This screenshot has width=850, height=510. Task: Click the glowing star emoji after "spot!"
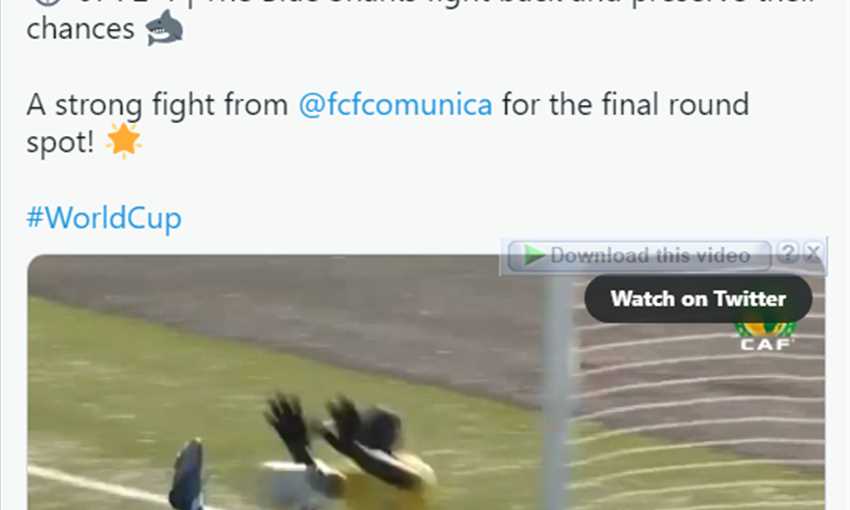[124, 141]
